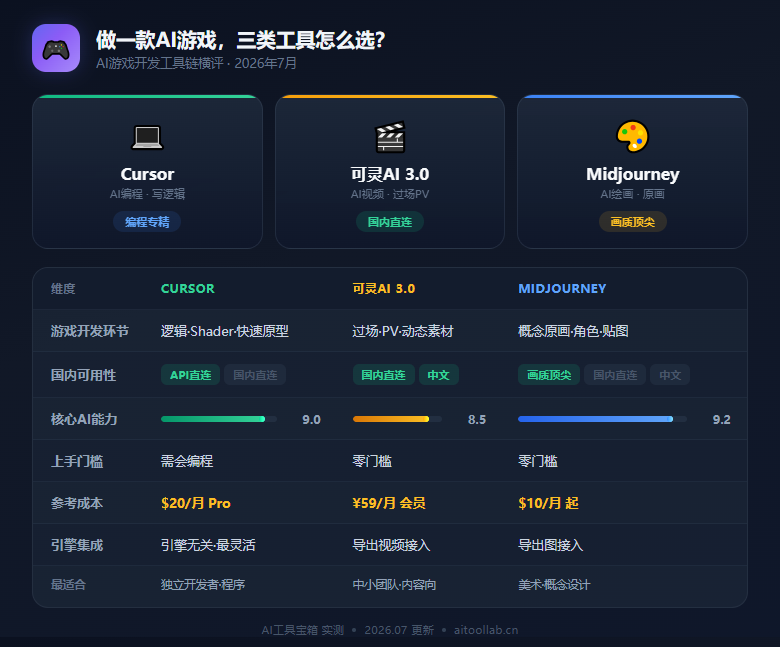Viewport: 780px width, 647px height.
Task: Click the AI绘画 · 原画 card subtitle
Action: coord(632,194)
